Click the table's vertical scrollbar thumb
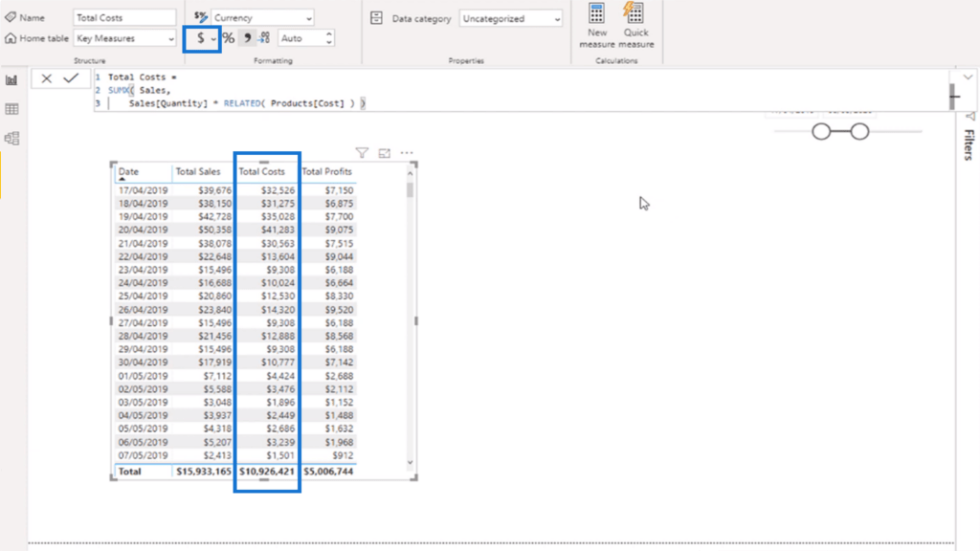This screenshot has width=980, height=551. (410, 189)
